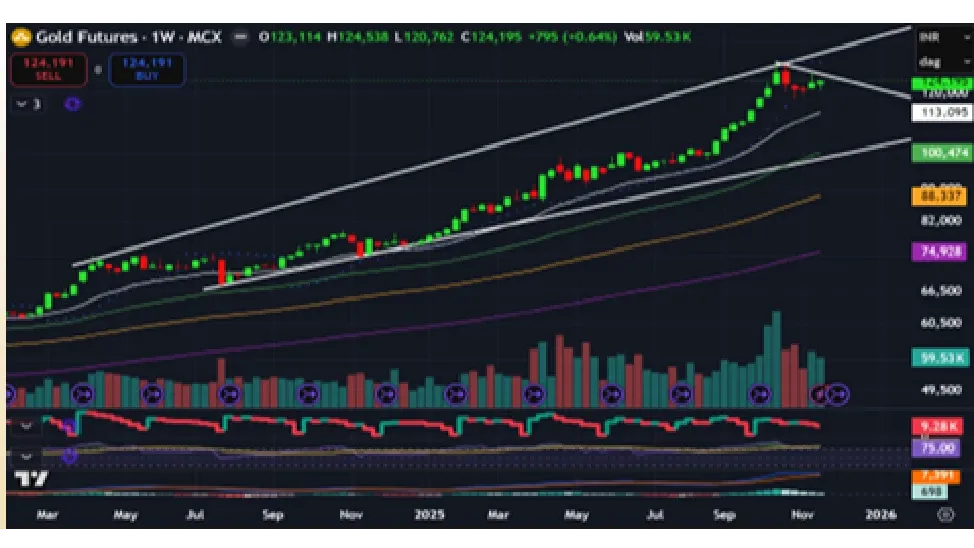974x548 pixels.
Task: Click the orange 88,337 price label
Action: (x=939, y=196)
